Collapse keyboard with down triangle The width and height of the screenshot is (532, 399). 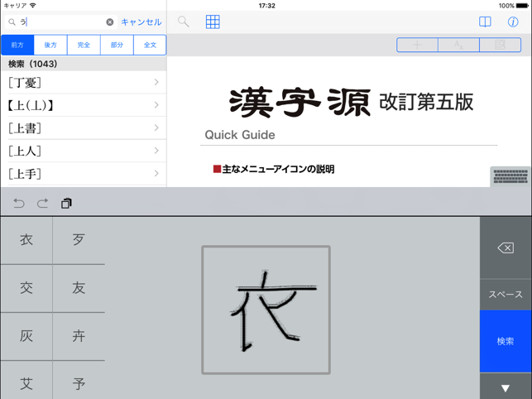[x=506, y=387]
